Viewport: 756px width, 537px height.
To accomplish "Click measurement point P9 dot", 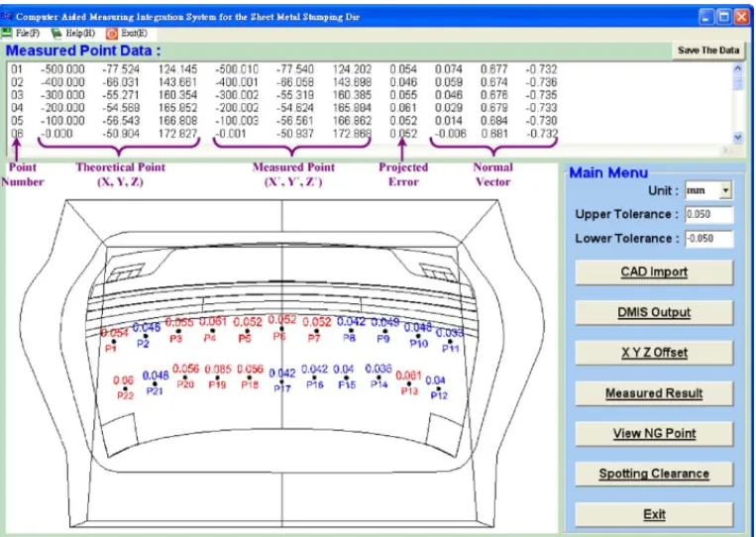I will click(384, 331).
